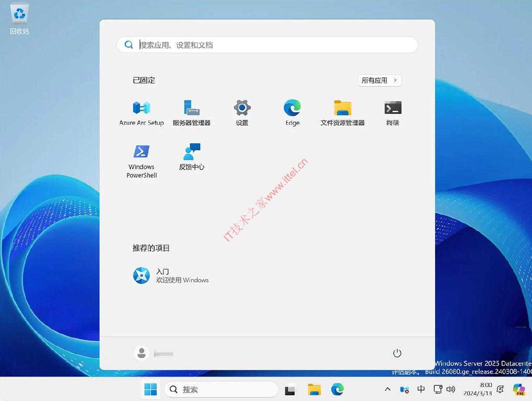
Task: Click Azure Arc tray icon
Action: coord(405,389)
